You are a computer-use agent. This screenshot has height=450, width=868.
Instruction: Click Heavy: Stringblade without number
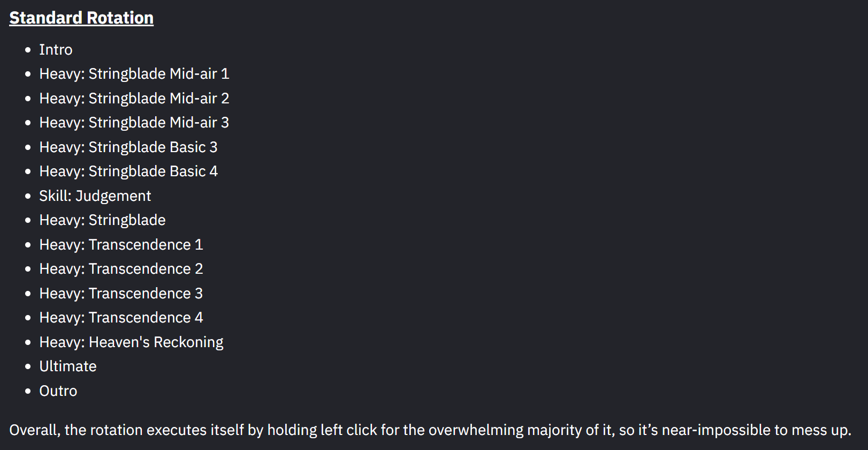pyautogui.click(x=102, y=220)
